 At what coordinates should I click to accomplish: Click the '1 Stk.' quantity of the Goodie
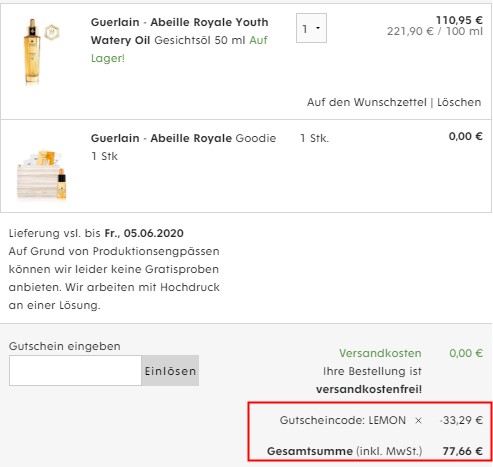pos(314,138)
